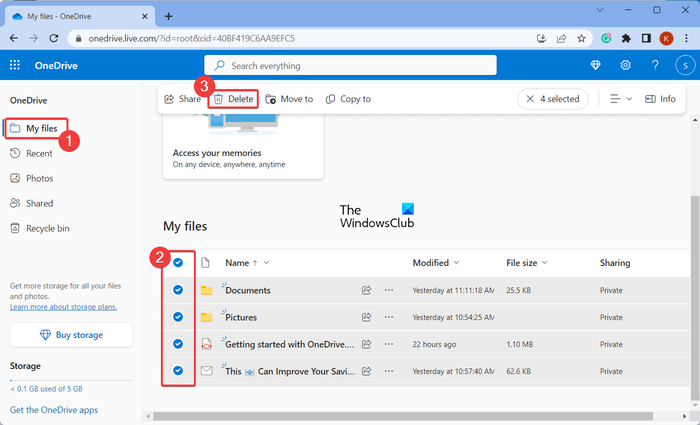Open more options for the email file
700x425 pixels.
coord(389,371)
